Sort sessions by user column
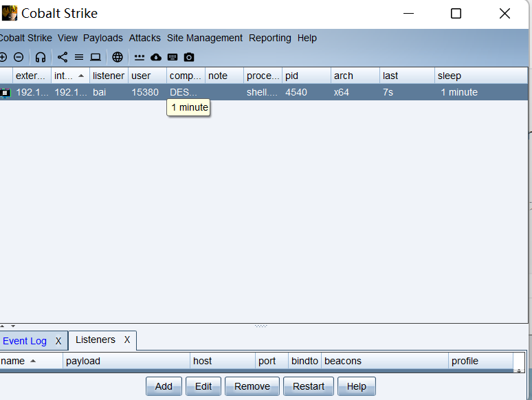532x400 pixels. 147,76
